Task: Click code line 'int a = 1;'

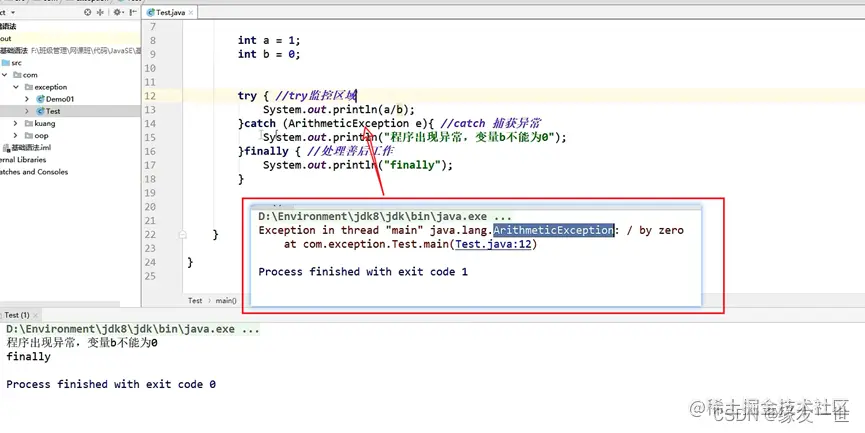Action: click(269, 40)
